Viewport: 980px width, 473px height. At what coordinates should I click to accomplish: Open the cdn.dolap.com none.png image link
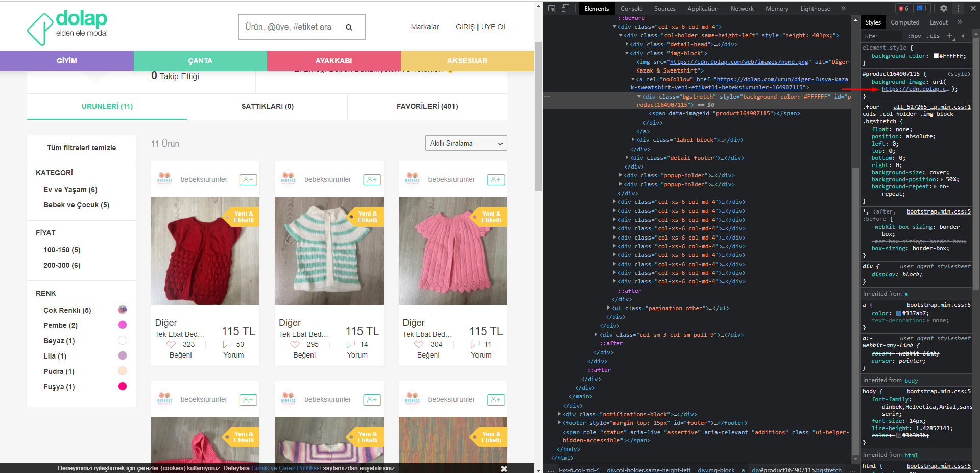[739, 62]
